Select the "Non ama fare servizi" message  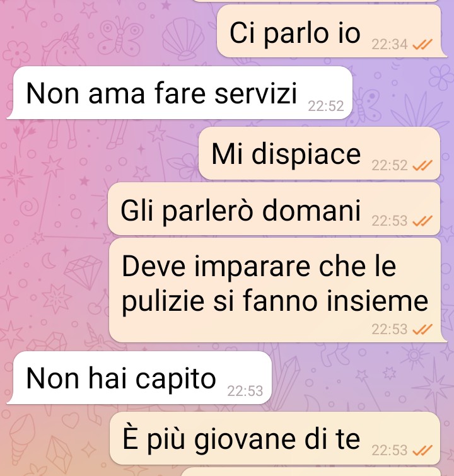180,93
